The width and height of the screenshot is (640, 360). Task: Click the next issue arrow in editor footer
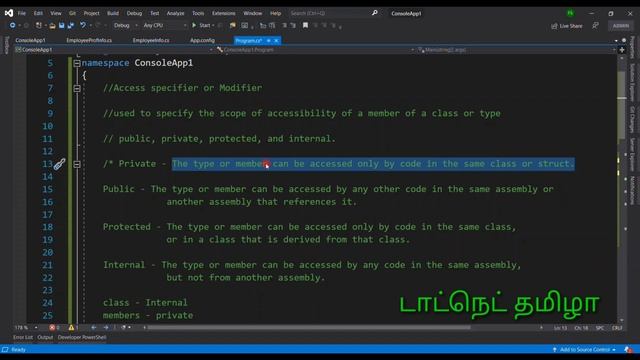[x=106, y=327]
